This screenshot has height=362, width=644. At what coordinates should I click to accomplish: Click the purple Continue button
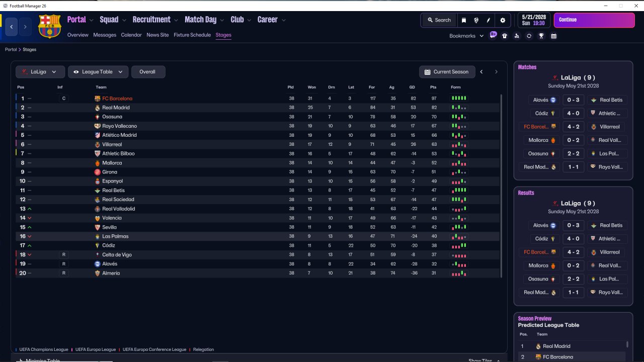coord(594,20)
